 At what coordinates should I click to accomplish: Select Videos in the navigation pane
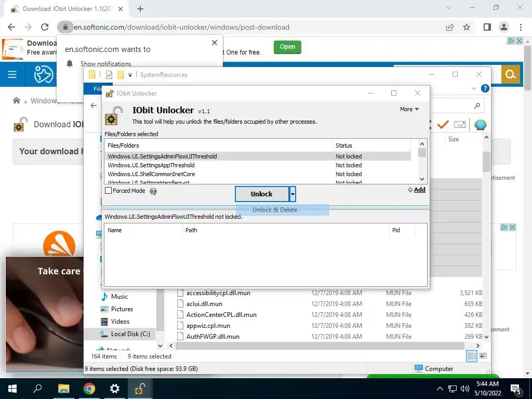[120, 321]
